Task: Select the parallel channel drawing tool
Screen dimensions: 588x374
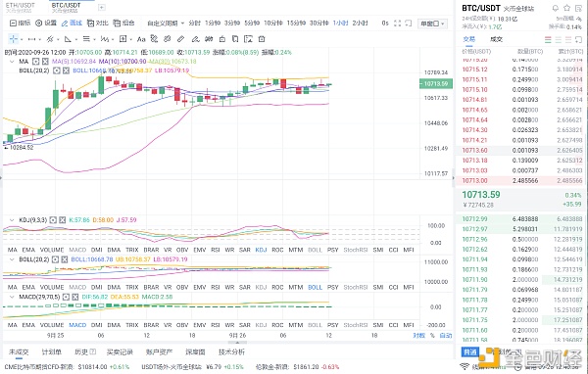Action: [50, 39]
